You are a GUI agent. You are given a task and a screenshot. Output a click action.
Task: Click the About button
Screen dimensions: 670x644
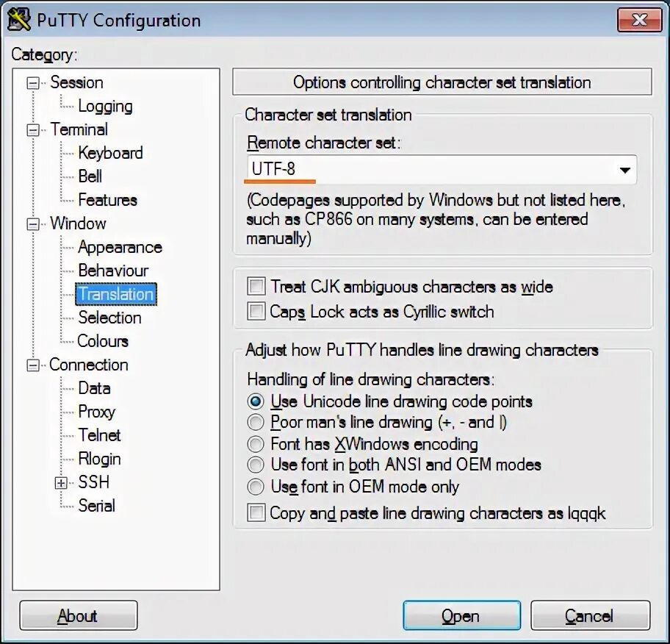(x=79, y=615)
